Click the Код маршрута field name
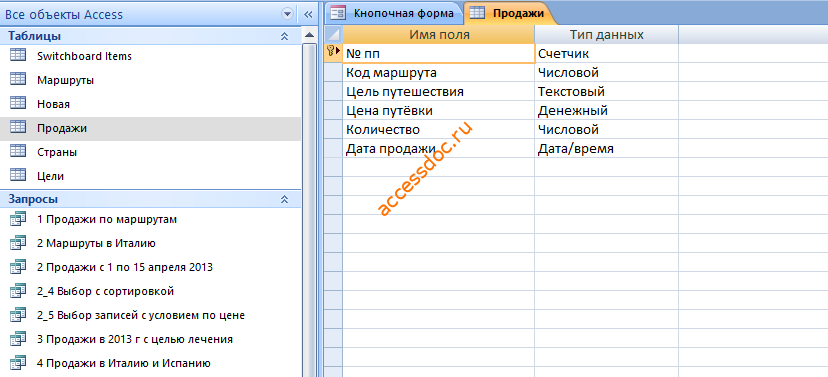The image size is (828, 377). click(439, 72)
